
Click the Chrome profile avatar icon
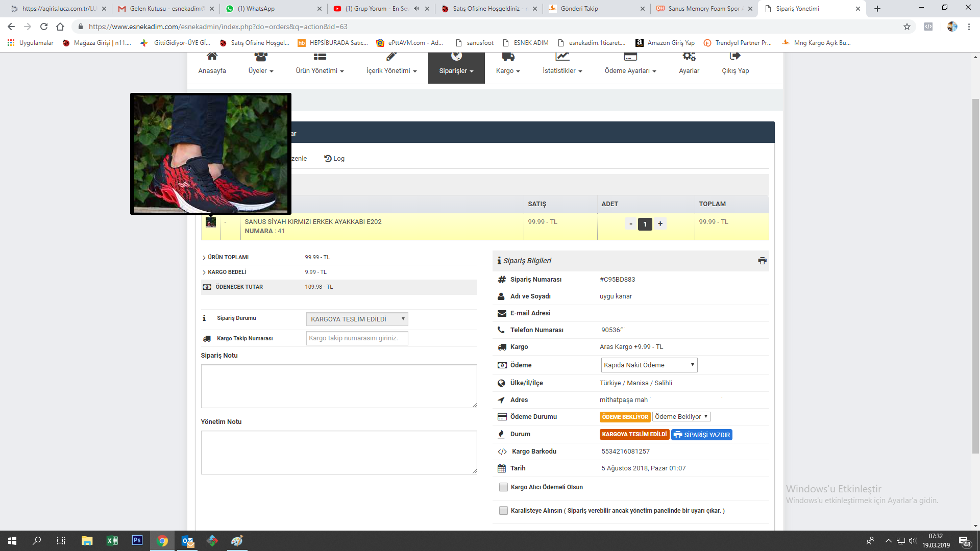tap(952, 27)
